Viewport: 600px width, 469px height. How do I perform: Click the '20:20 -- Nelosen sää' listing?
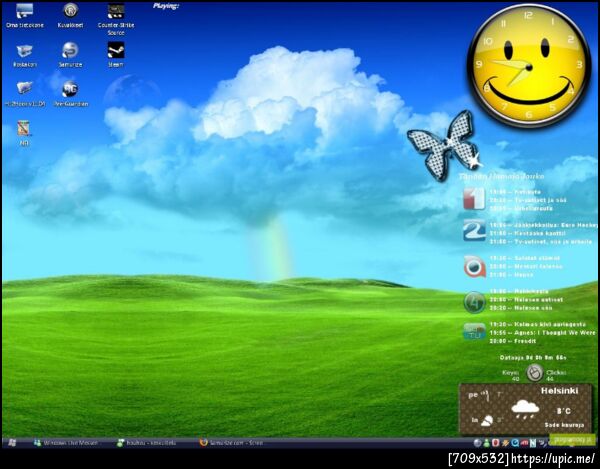[x=520, y=308]
